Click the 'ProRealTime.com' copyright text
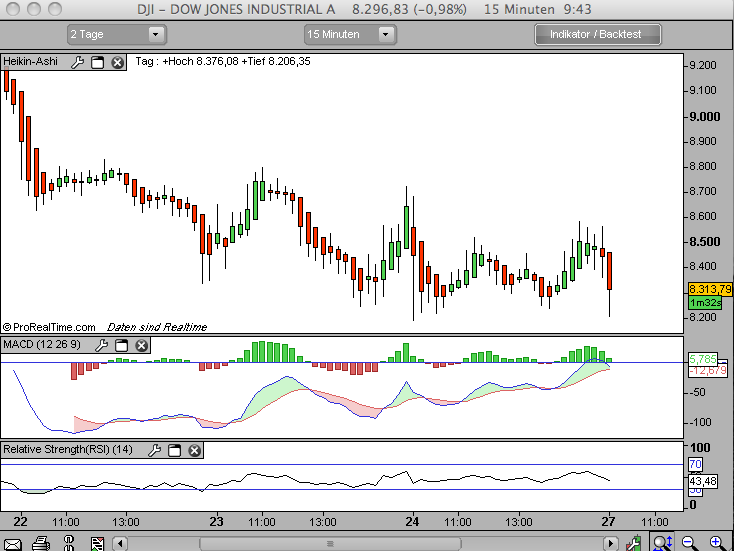Image resolution: width=734 pixels, height=551 pixels. tap(49, 327)
